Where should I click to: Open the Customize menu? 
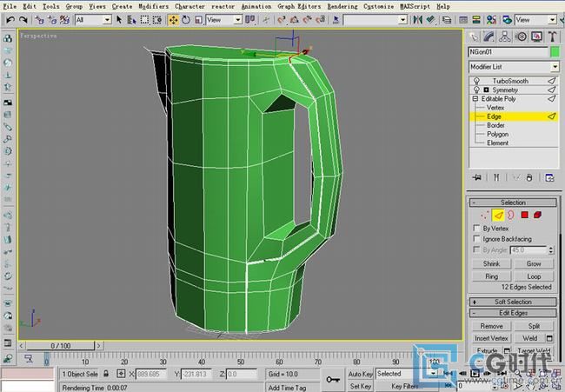click(378, 6)
